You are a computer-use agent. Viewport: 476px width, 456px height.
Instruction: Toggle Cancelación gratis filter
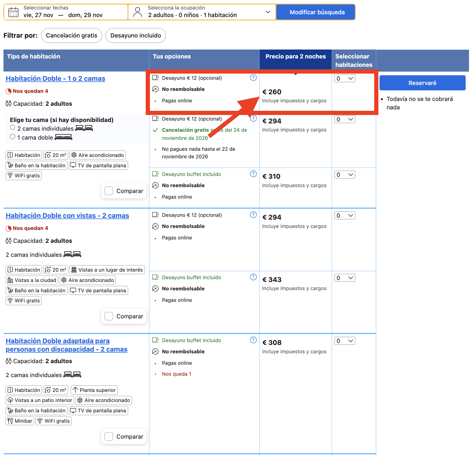point(72,36)
